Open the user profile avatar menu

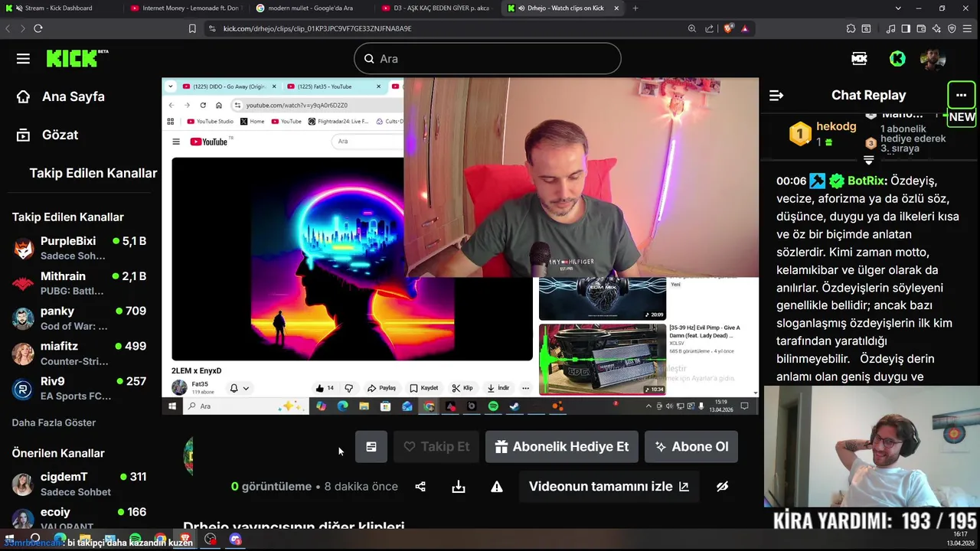click(x=933, y=59)
